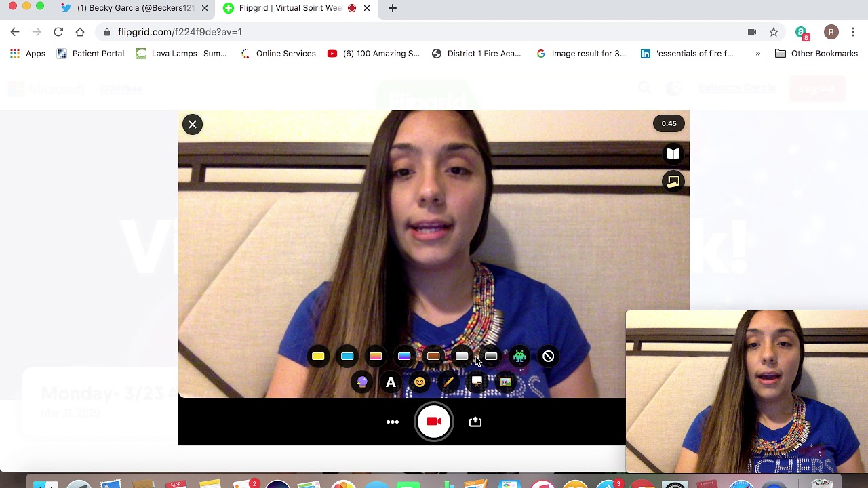Open the green extension icon with badge
Image resolution: width=868 pixels, height=488 pixels.
click(x=802, y=33)
